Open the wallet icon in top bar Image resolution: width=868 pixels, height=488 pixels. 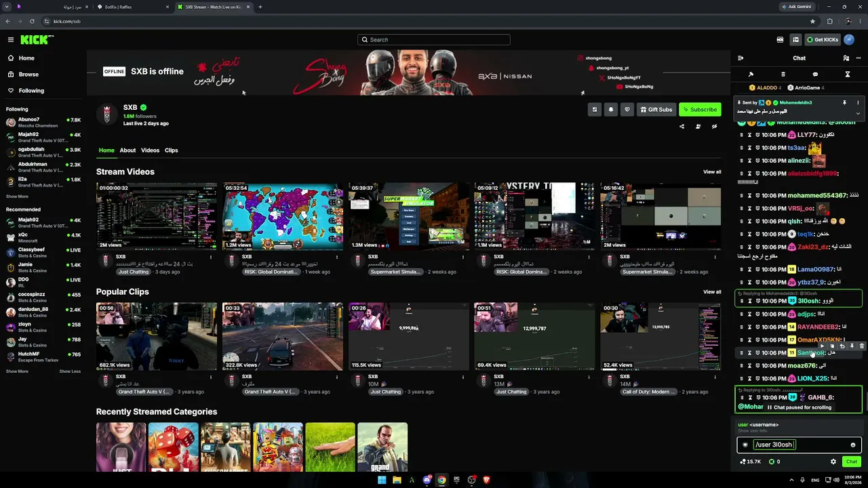coord(780,40)
